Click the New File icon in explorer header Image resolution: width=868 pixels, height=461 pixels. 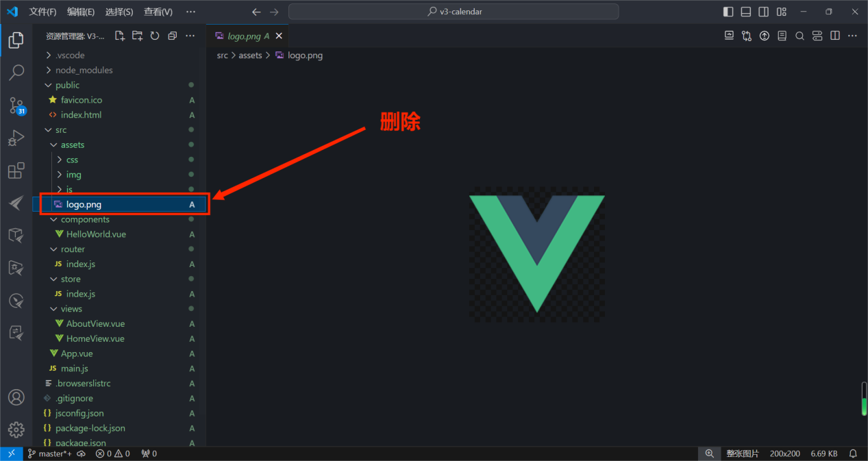[x=120, y=36]
